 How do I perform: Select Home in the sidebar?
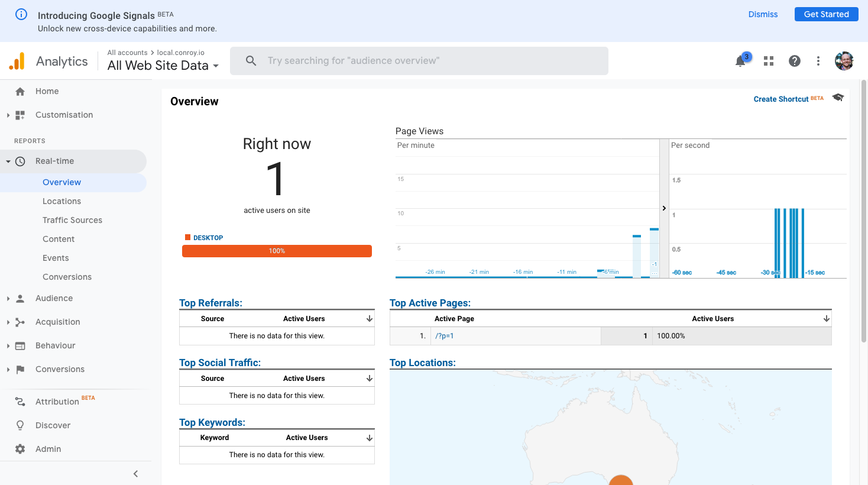point(47,91)
